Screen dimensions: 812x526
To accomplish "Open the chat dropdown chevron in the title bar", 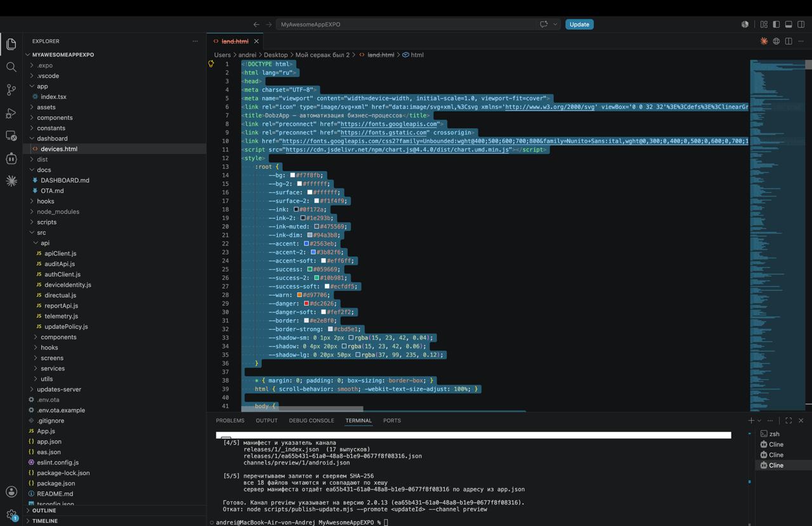I will pyautogui.click(x=555, y=24).
